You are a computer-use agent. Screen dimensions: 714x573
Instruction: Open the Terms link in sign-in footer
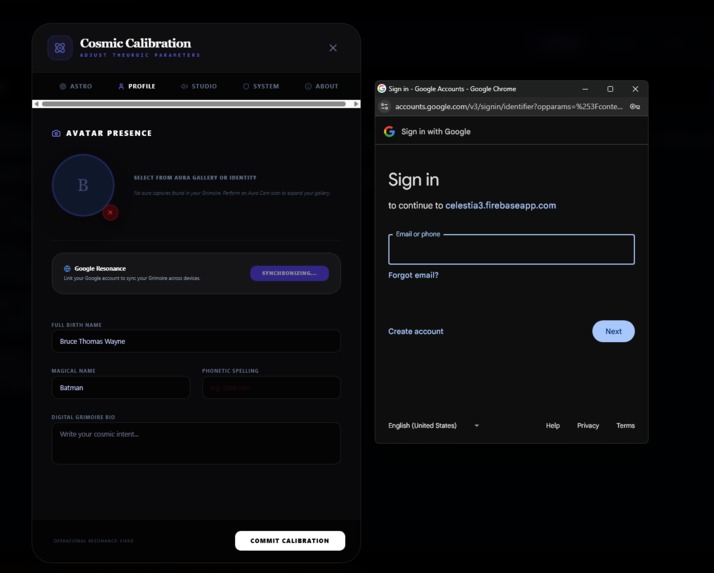coord(625,425)
